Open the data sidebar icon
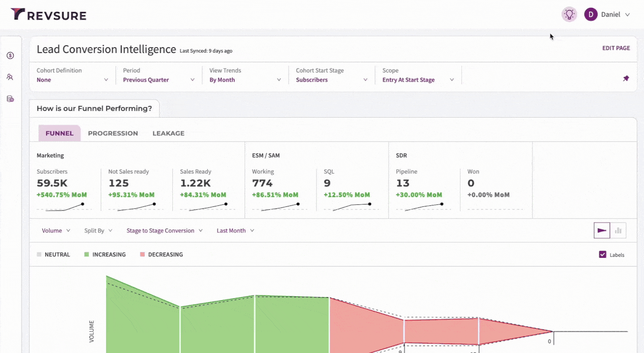 tap(10, 99)
